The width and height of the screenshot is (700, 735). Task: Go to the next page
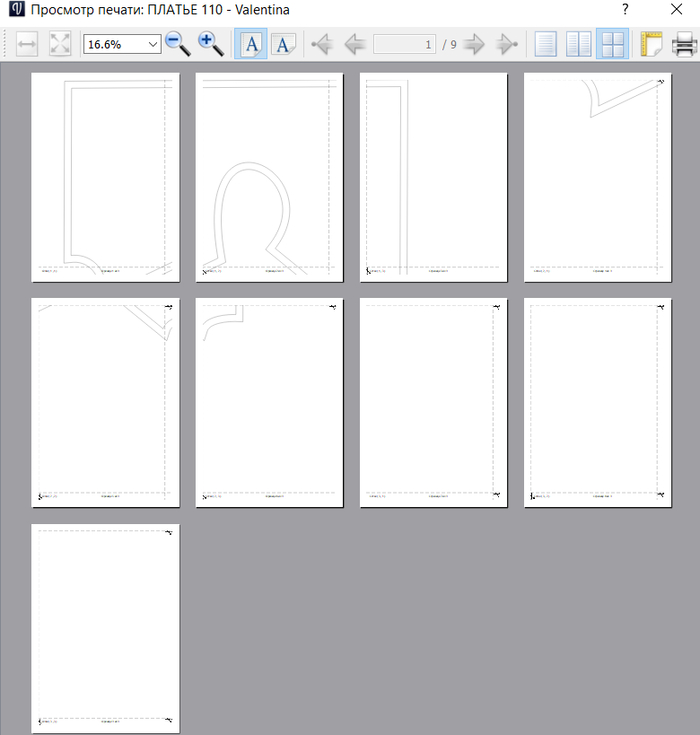point(474,44)
